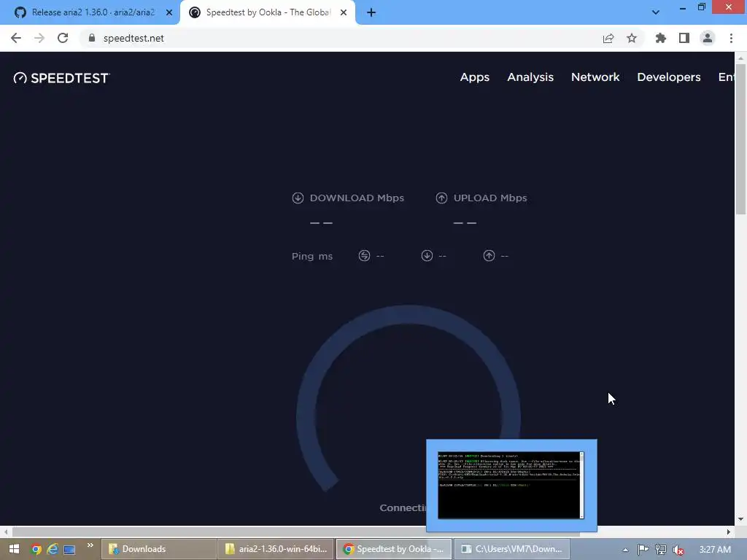Screen dimensions: 747x560
Task: Open the C:\Users\VM7\Down taskbar window
Action: [511, 549]
